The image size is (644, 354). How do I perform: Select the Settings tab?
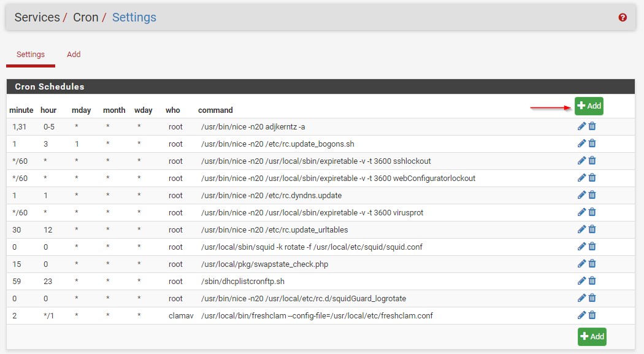(31, 54)
